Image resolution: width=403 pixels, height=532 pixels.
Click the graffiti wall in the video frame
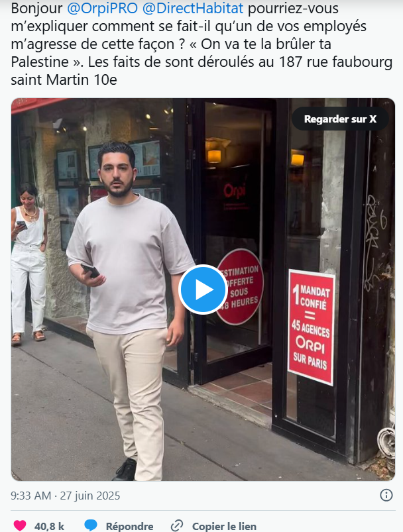click(376, 244)
